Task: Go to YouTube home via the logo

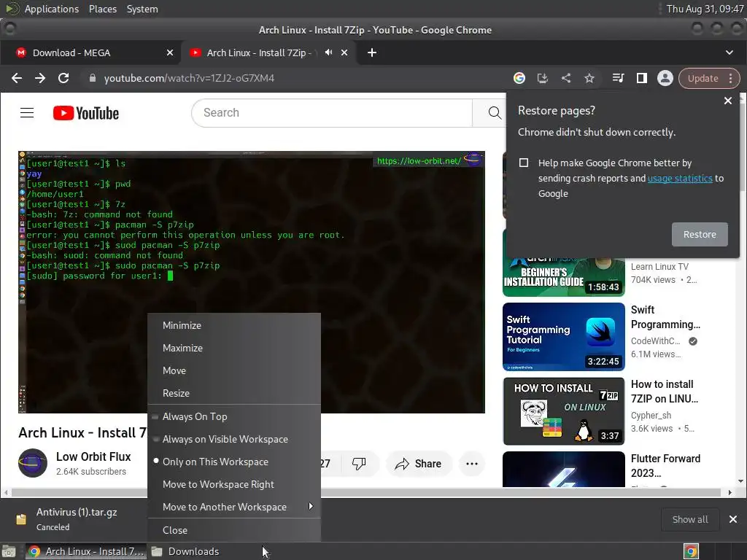Action: point(86,113)
